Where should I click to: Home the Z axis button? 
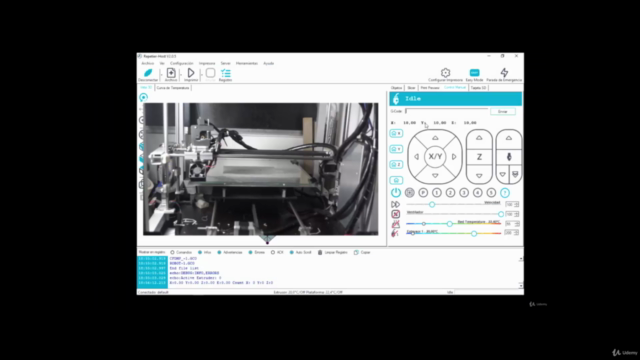(x=396, y=164)
